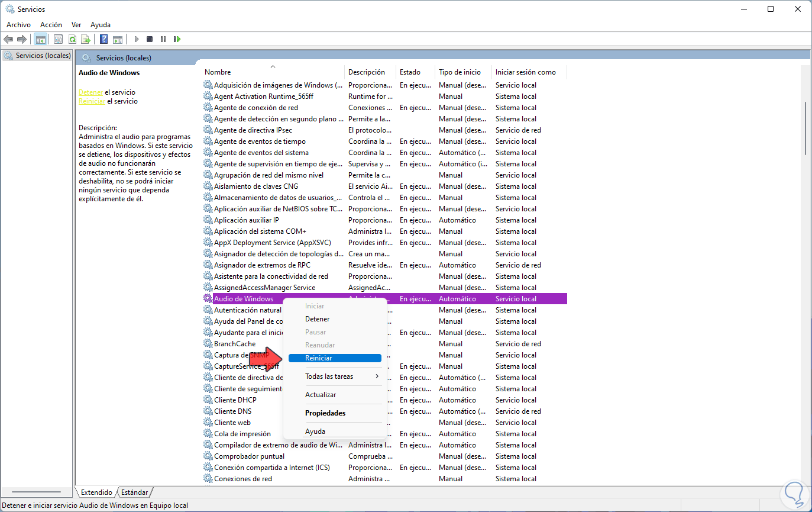The image size is (812, 512).
Task: Sort by the Descripción column header
Action: tap(370, 72)
